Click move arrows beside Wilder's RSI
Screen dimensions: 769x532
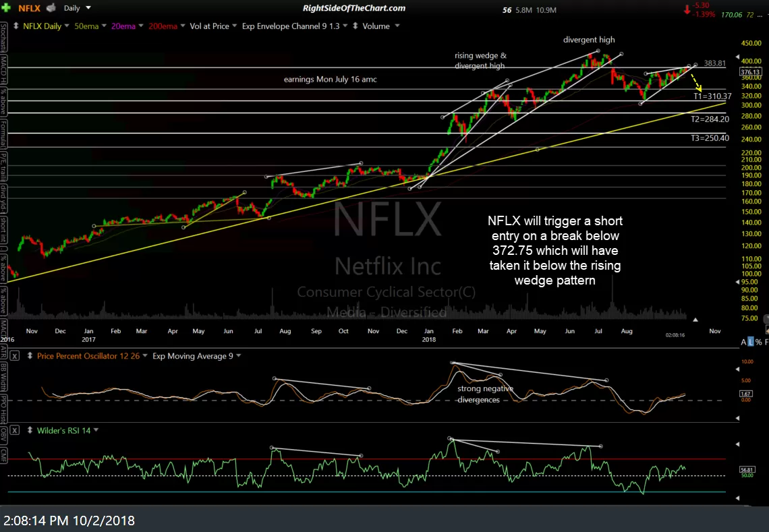click(x=30, y=430)
